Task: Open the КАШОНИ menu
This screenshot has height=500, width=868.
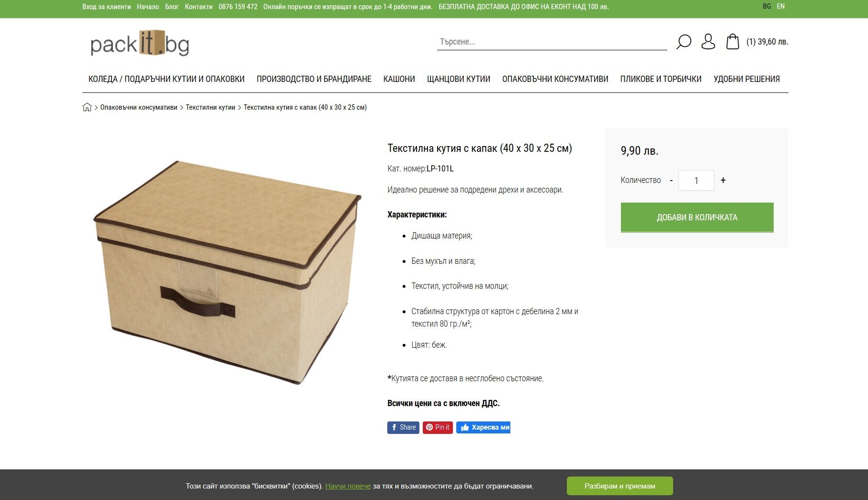Action: tap(399, 79)
